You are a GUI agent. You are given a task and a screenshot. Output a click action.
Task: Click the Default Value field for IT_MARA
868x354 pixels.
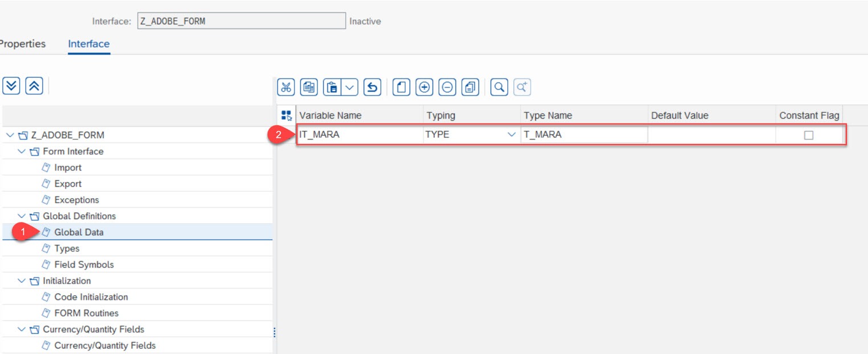coord(712,134)
